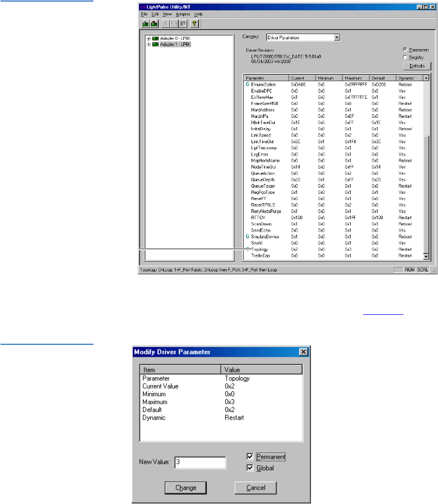Click the Change button
Viewport: 438px width, 504px height.
point(185,487)
